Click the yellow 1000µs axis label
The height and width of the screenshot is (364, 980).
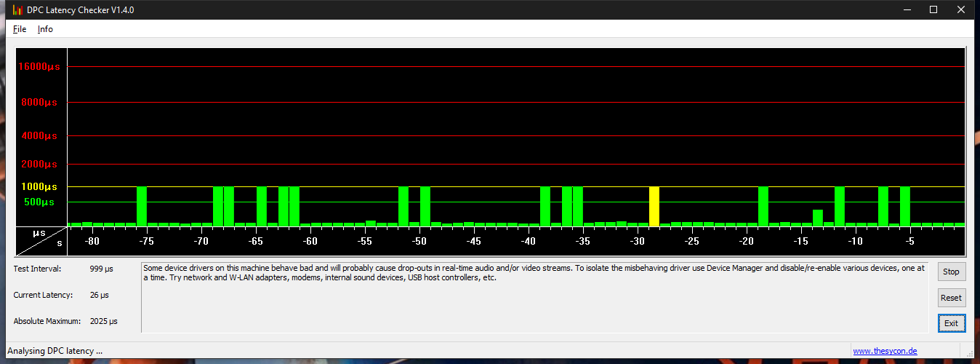[39, 187]
